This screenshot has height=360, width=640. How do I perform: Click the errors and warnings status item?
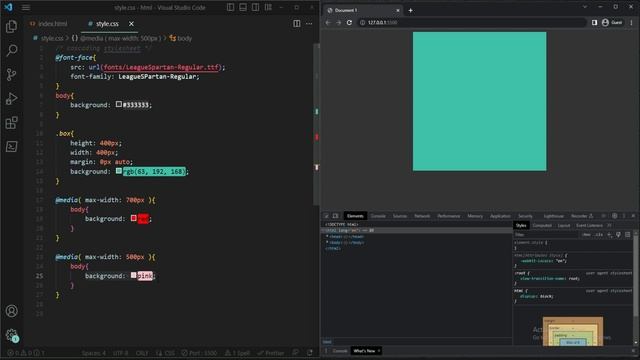pos(26,353)
